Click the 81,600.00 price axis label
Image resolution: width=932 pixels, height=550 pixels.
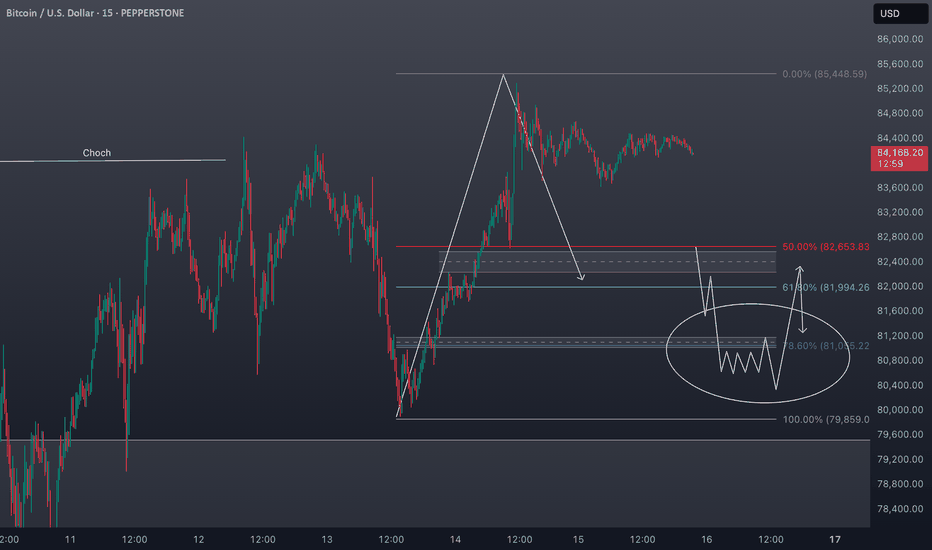[900, 311]
